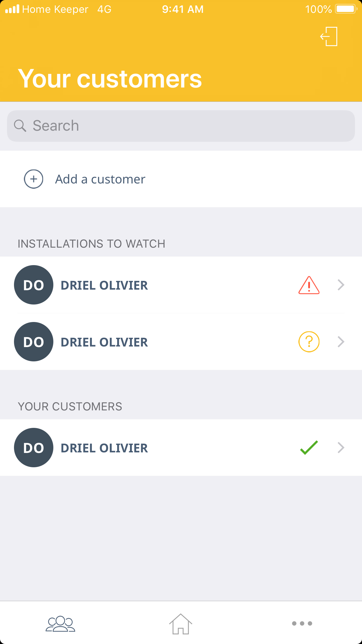This screenshot has height=644, width=362.
Task: Click the green checkmark status icon
Action: [x=309, y=448]
